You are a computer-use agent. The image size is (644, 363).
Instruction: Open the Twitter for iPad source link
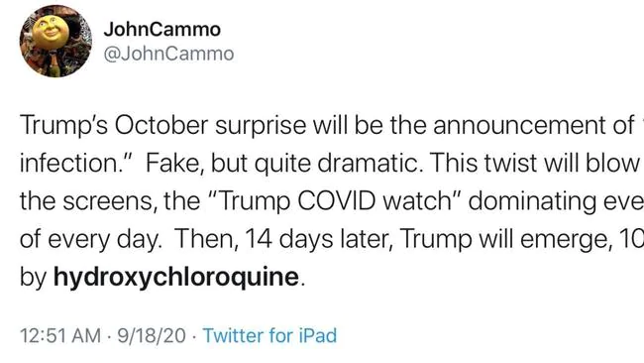269,335
